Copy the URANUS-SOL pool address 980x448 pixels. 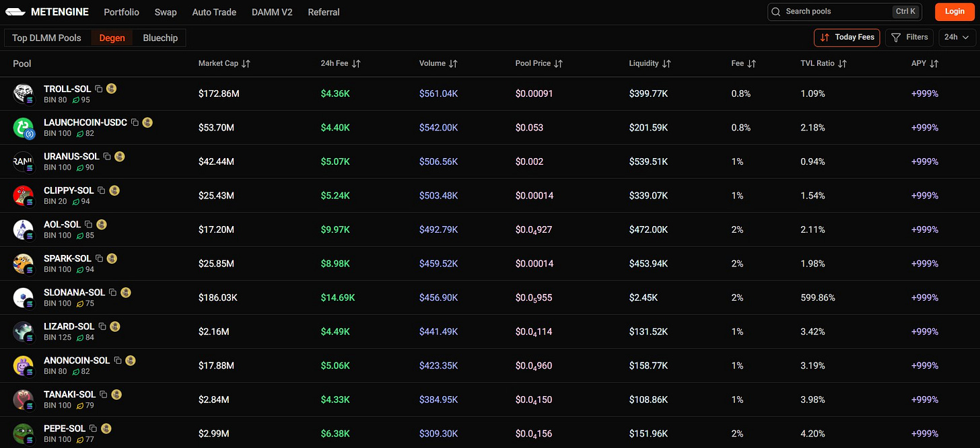point(107,157)
